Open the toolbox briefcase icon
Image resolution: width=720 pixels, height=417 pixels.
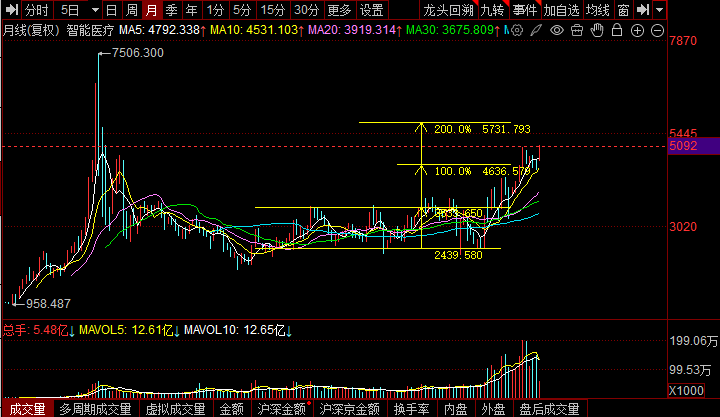pos(577,31)
